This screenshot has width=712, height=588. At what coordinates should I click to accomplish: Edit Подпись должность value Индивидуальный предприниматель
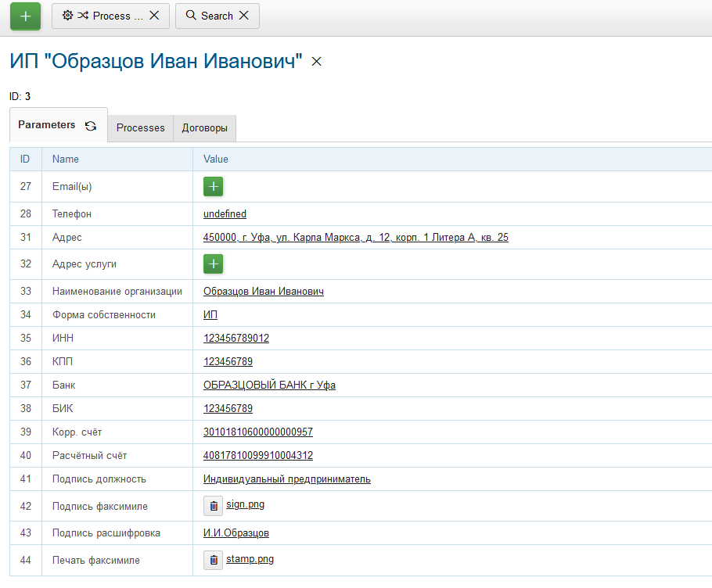(286, 479)
